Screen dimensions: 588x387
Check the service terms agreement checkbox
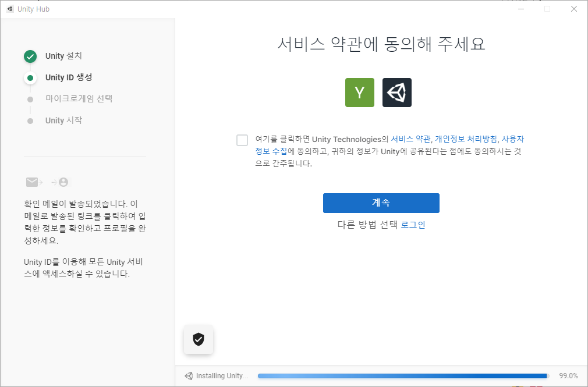(x=242, y=140)
